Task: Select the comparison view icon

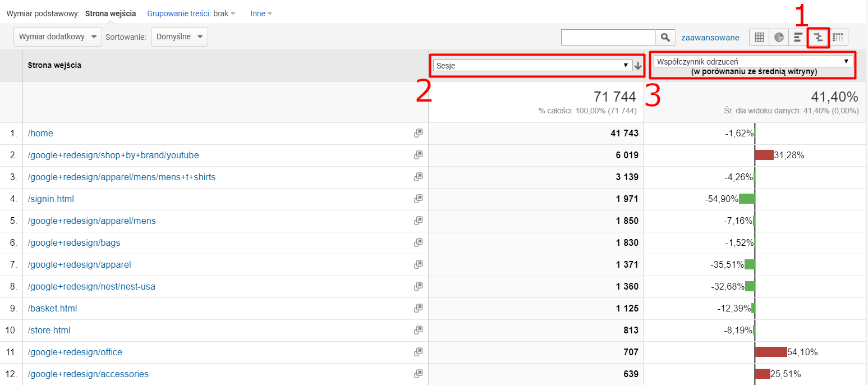Action: click(x=819, y=38)
